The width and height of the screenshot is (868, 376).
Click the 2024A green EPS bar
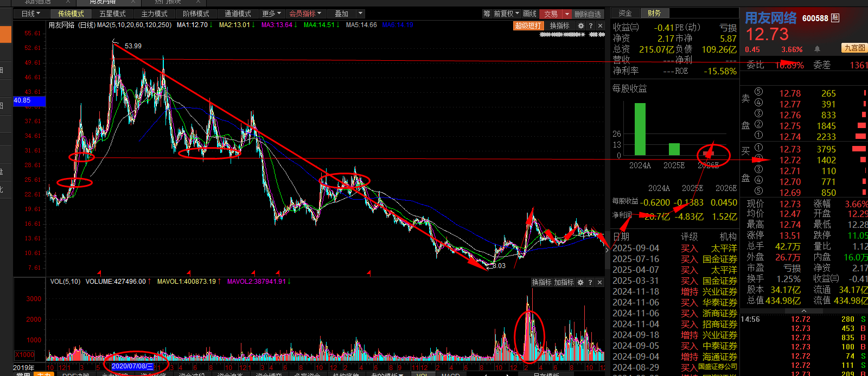(640, 129)
